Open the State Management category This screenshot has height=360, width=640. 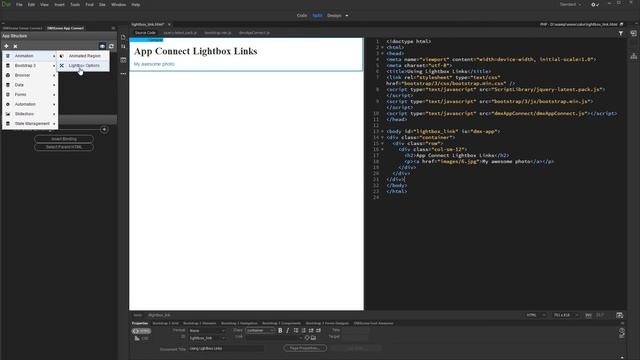[30, 124]
